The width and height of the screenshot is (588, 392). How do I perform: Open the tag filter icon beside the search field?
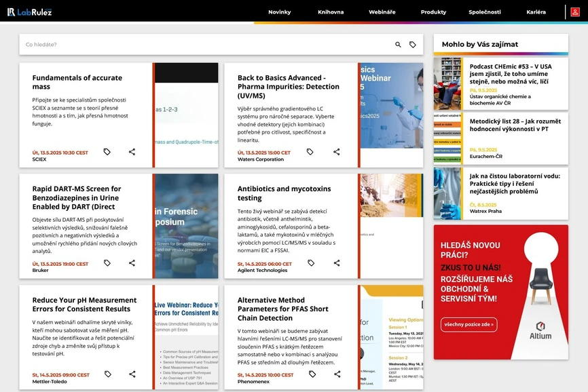pyautogui.click(x=413, y=43)
